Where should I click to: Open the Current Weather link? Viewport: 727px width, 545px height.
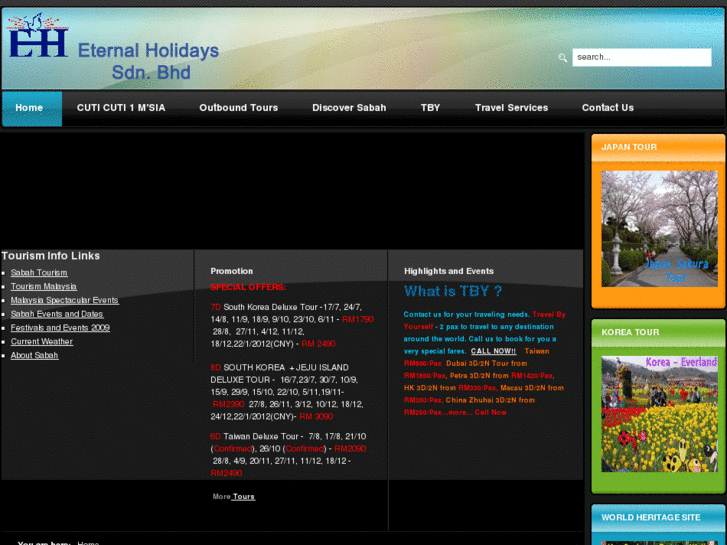coord(42,341)
